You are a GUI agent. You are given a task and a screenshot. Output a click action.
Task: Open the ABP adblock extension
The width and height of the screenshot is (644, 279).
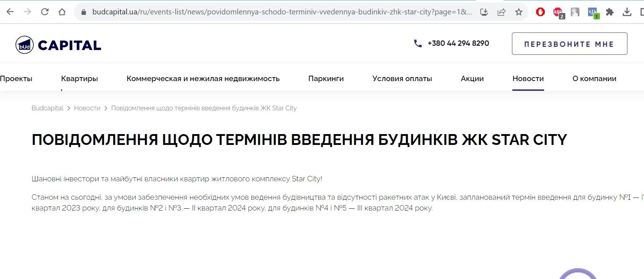click(x=558, y=13)
